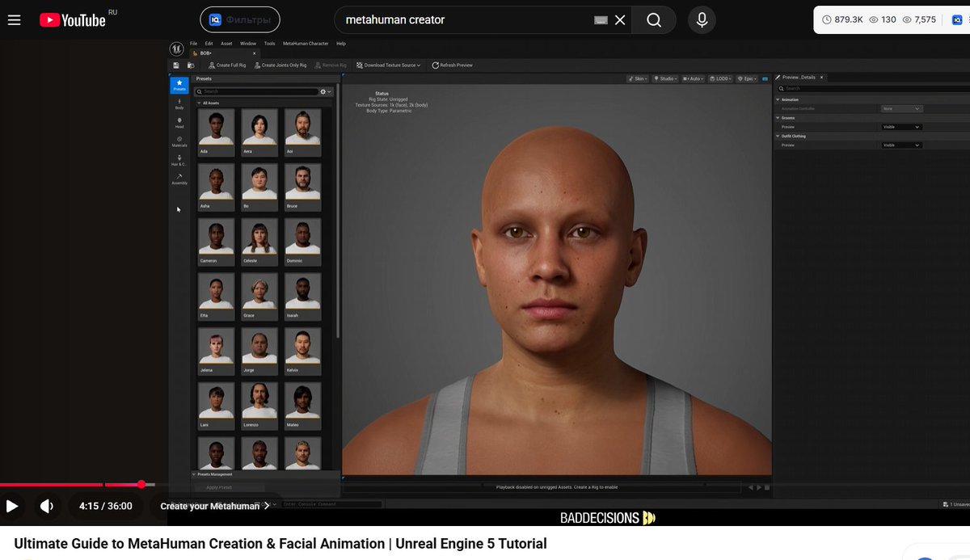
Task: Open the Skin viewport dropdown
Action: [639, 78]
